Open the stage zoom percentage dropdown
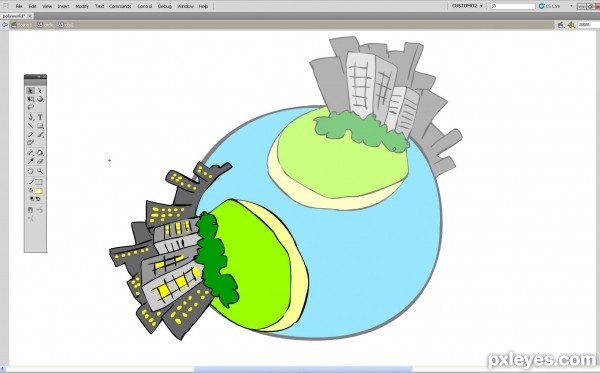Screen dimensions: 600x373 tap(589, 25)
